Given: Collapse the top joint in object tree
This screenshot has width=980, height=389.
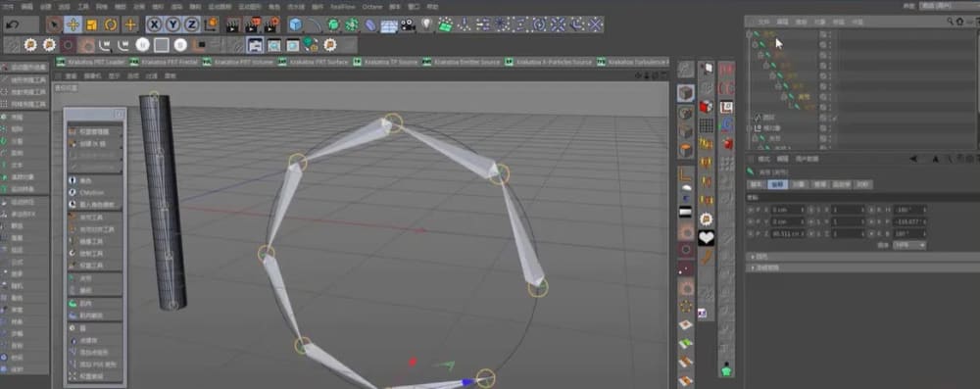Looking at the screenshot, I should [x=750, y=33].
